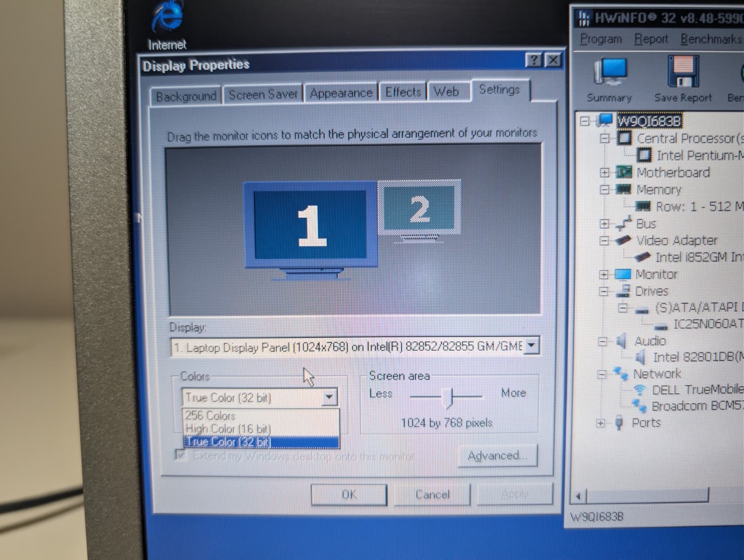This screenshot has width=744, height=560.
Task: Toggle Extend my Windows desktop checkbox
Action: tap(181, 454)
